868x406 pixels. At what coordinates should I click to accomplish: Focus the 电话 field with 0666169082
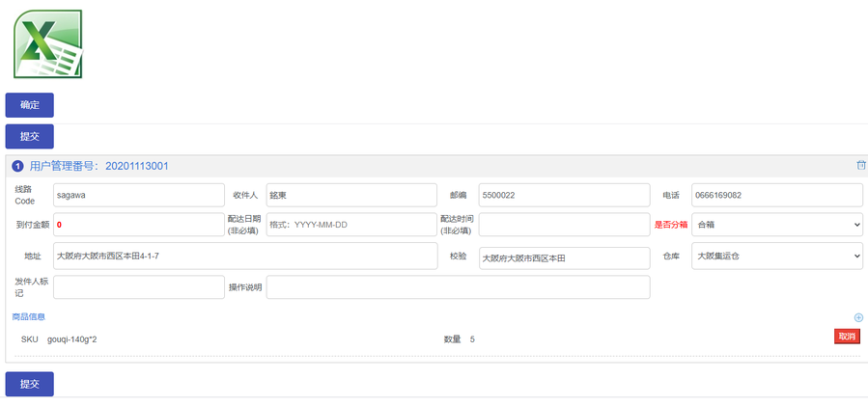click(x=777, y=195)
